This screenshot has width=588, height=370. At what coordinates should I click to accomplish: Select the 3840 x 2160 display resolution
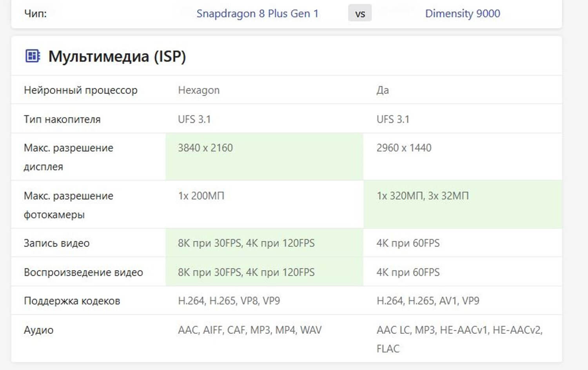[205, 148]
